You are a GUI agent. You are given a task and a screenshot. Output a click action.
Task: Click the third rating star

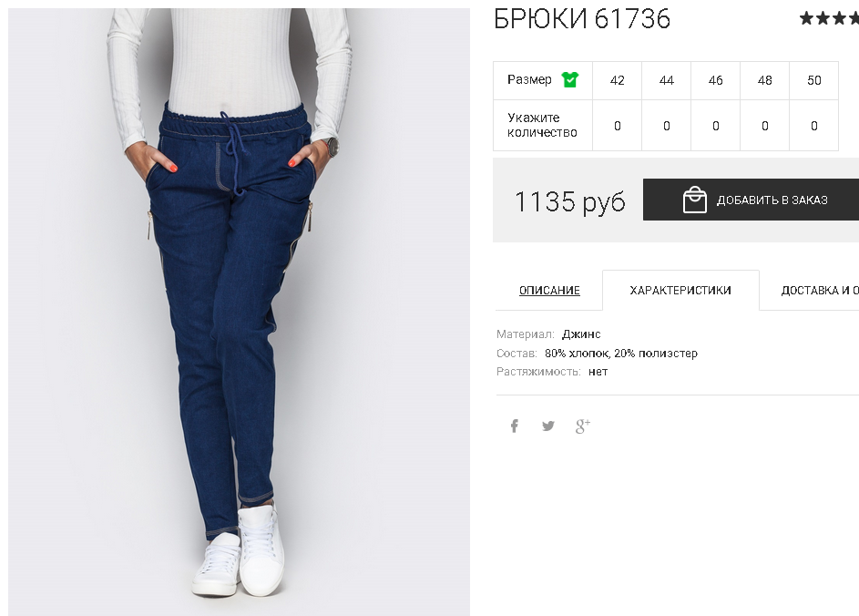click(x=839, y=18)
